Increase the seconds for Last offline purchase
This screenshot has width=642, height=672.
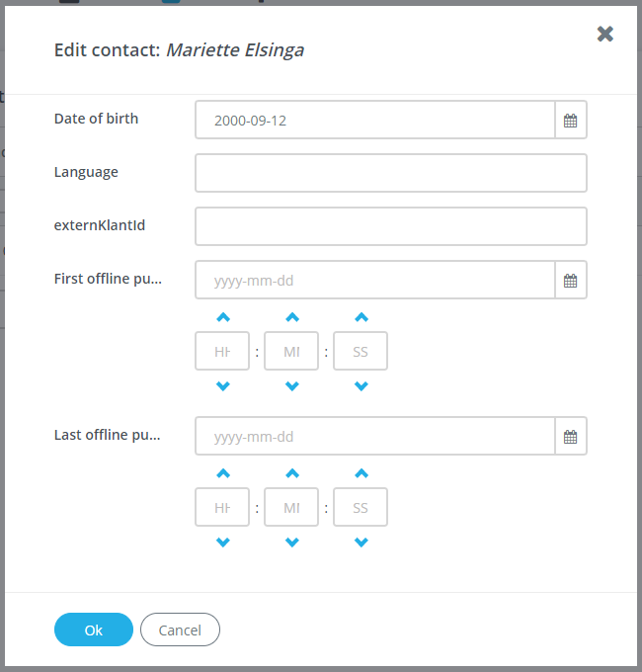click(x=361, y=474)
